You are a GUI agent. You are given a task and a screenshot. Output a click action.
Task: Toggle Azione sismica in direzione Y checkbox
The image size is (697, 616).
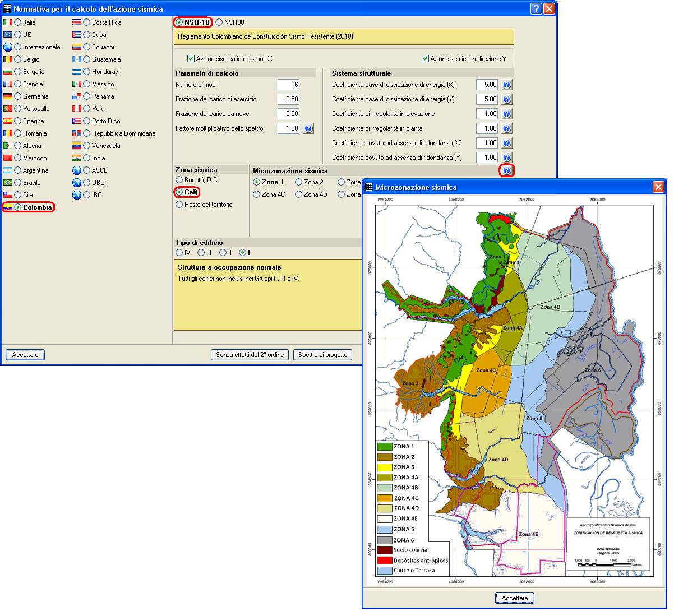click(425, 59)
